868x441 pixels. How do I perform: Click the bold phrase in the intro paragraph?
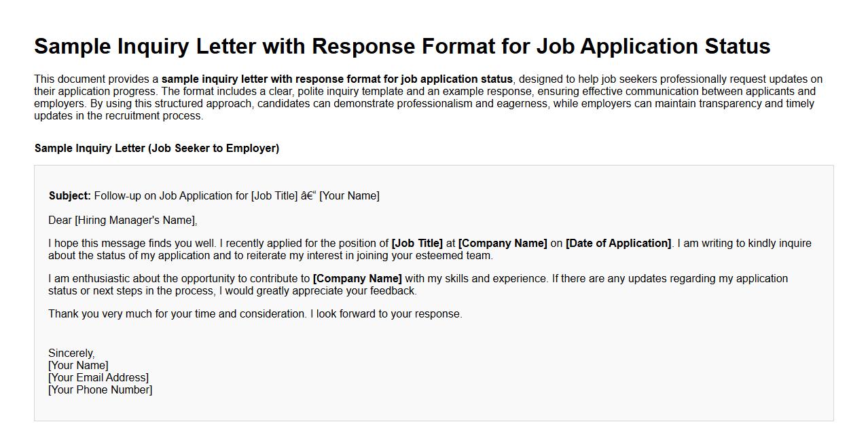[337, 79]
